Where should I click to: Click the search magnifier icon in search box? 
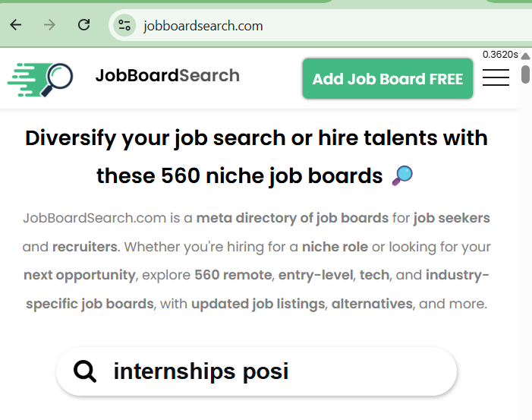(x=85, y=371)
